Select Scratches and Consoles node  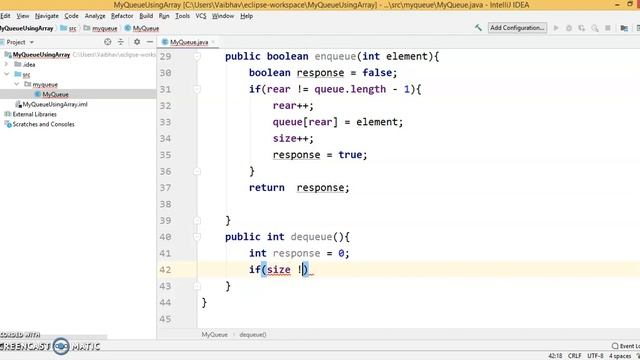pyautogui.click(x=43, y=124)
